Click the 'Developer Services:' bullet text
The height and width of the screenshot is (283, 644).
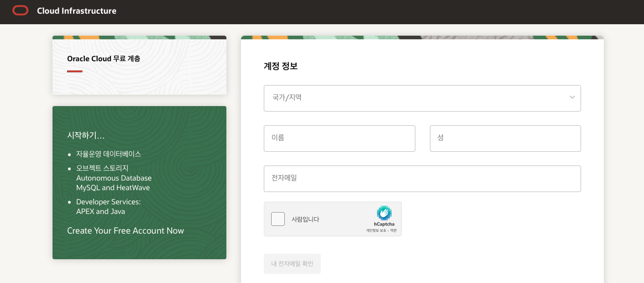108,202
